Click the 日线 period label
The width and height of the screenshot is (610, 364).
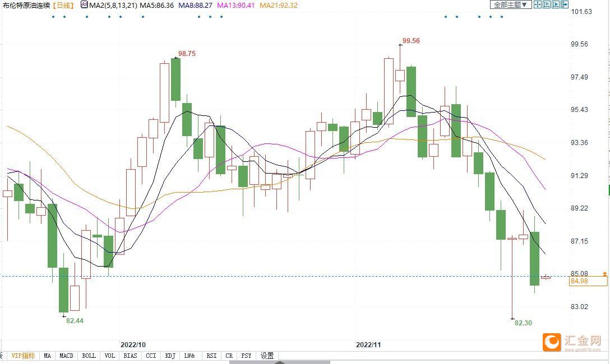(63, 5)
